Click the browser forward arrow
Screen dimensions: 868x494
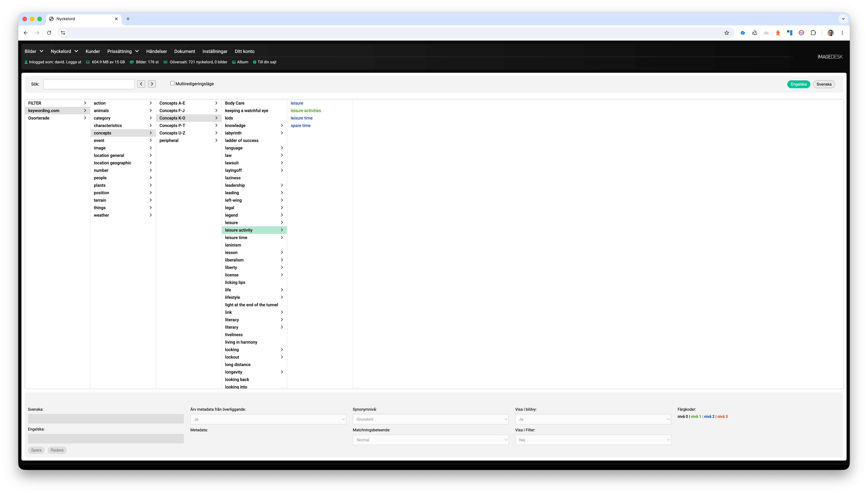pyautogui.click(x=37, y=33)
